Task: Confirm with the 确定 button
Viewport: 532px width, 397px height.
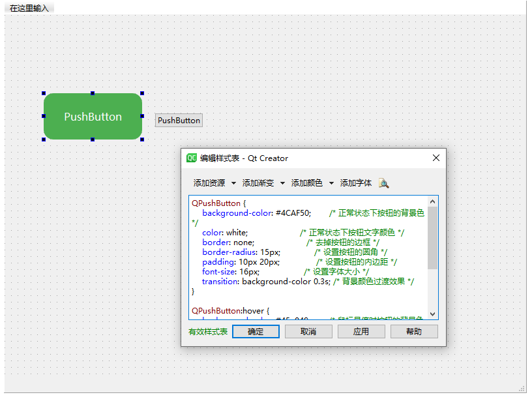Action: pos(256,332)
